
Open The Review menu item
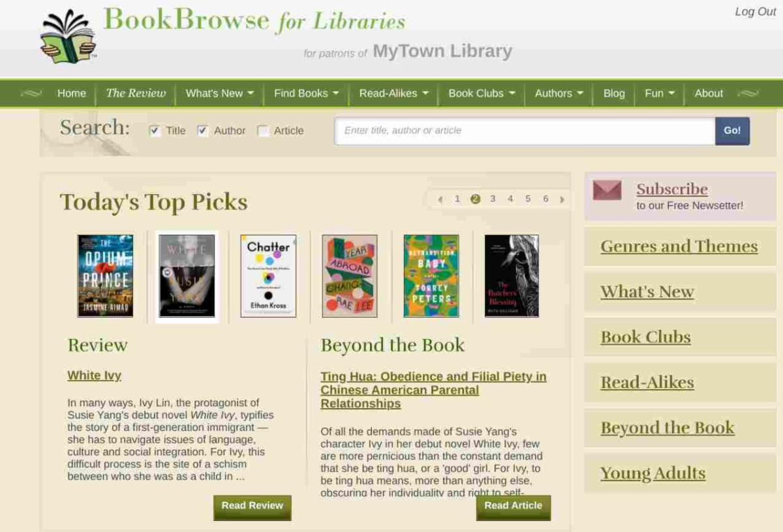pos(136,93)
